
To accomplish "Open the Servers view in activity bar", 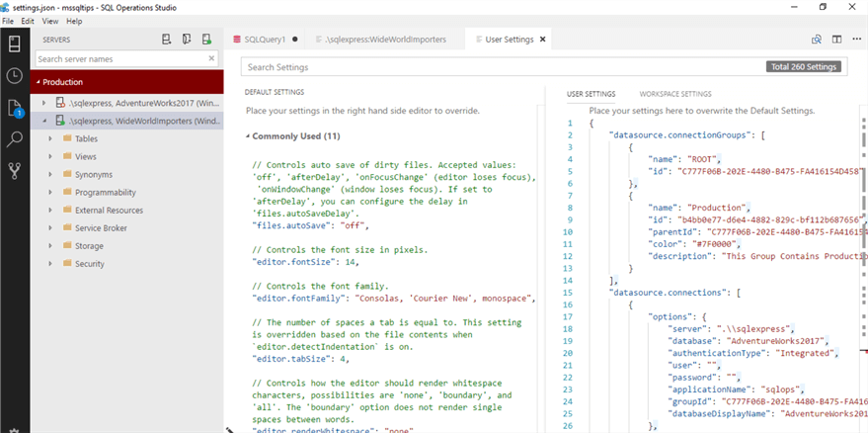I will pos(15,43).
